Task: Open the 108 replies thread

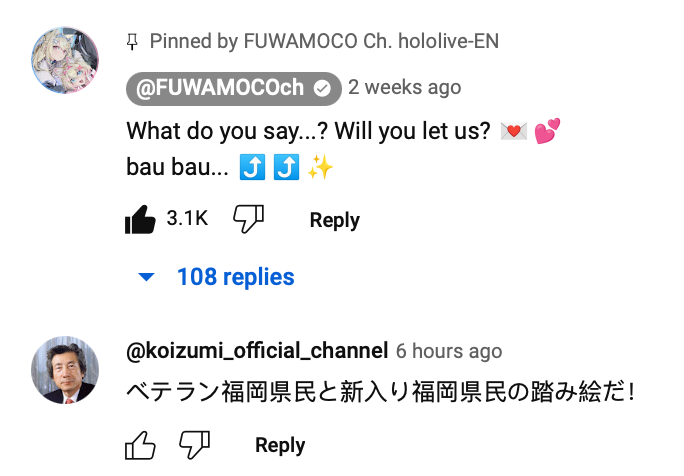Action: click(x=236, y=277)
